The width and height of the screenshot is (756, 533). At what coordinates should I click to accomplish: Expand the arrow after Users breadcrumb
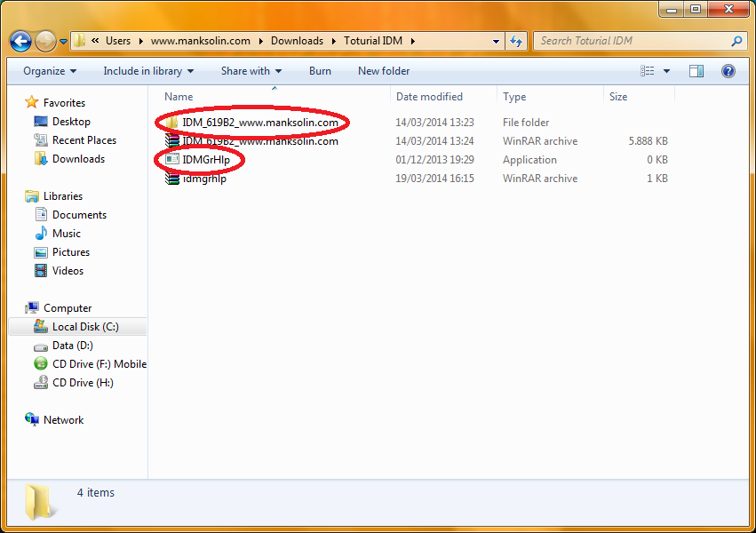pyautogui.click(x=140, y=42)
